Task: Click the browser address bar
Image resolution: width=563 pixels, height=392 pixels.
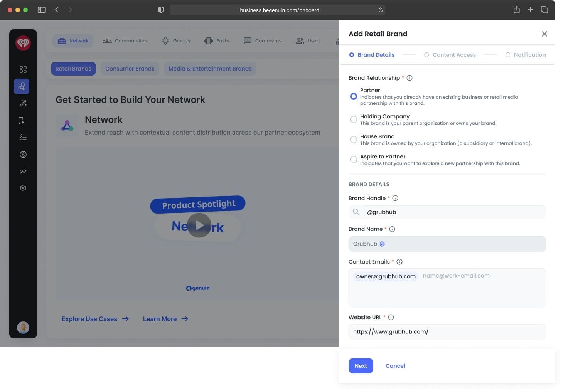Action: [277, 10]
